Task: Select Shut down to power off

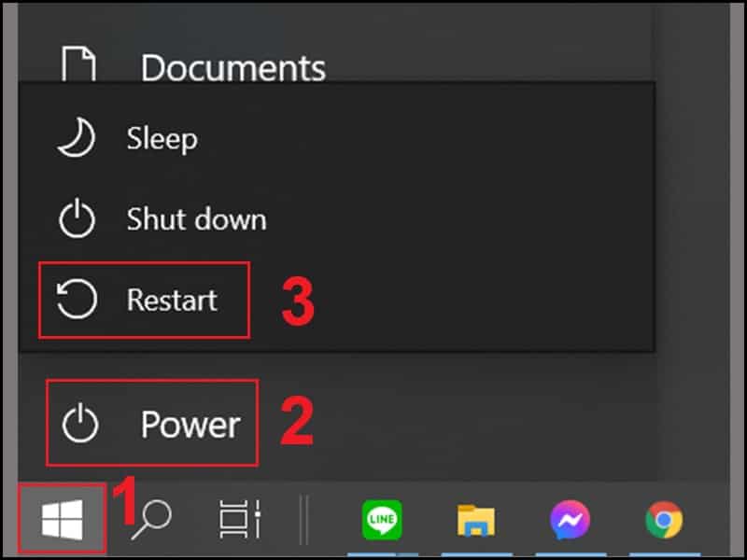Action: coord(196,219)
